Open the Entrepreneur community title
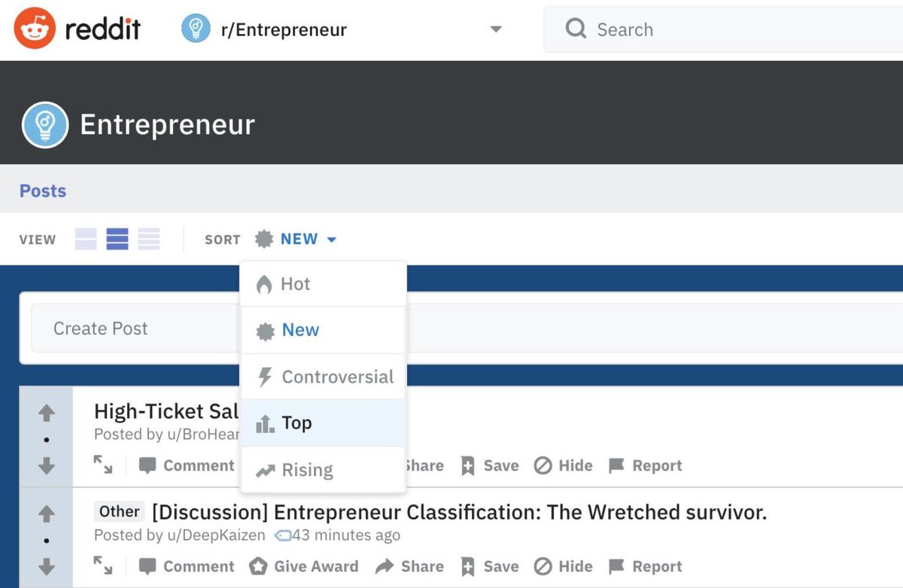Screen dimensions: 903x588 pos(167,124)
